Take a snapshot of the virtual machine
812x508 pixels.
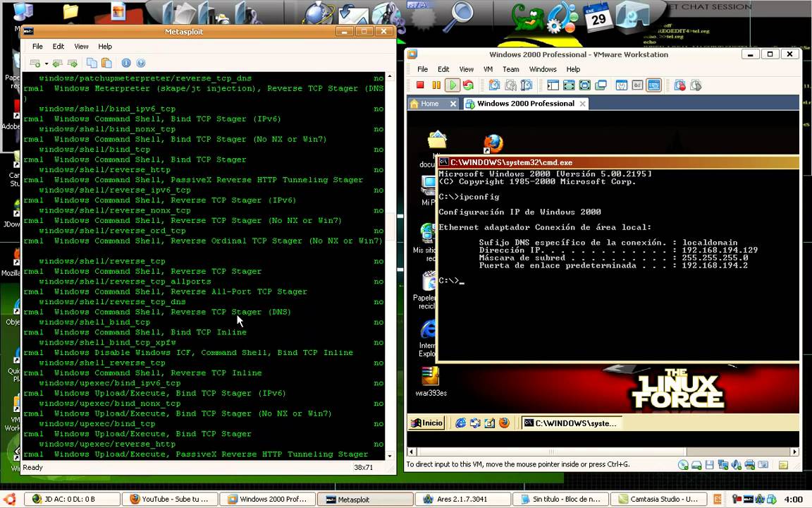pos(495,85)
